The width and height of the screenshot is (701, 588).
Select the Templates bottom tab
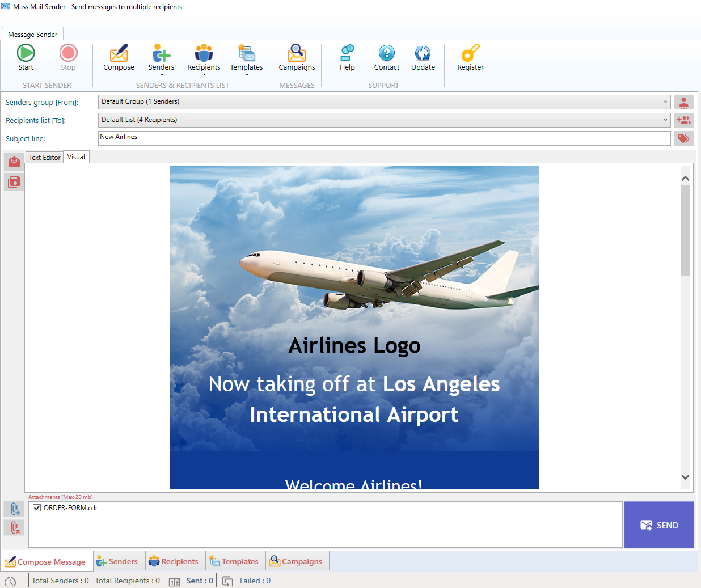point(234,561)
